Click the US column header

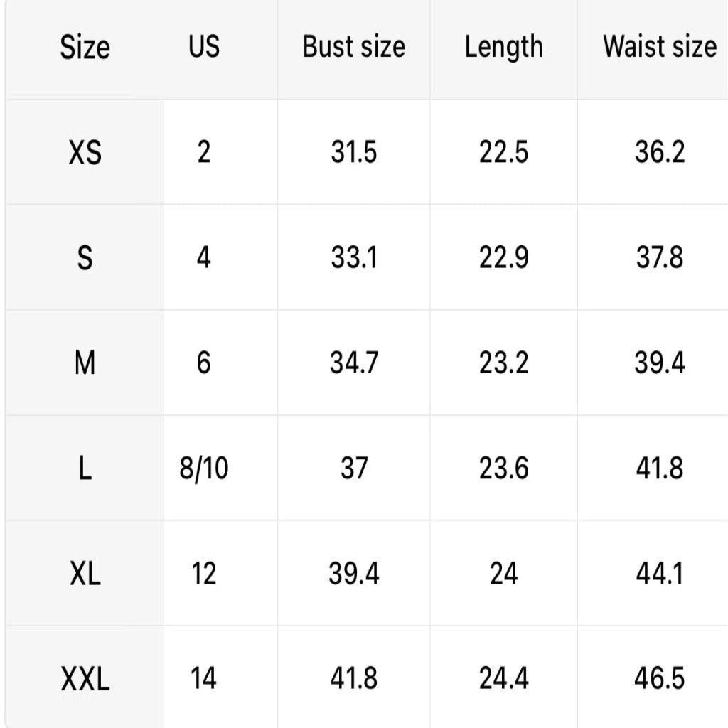coord(204,48)
